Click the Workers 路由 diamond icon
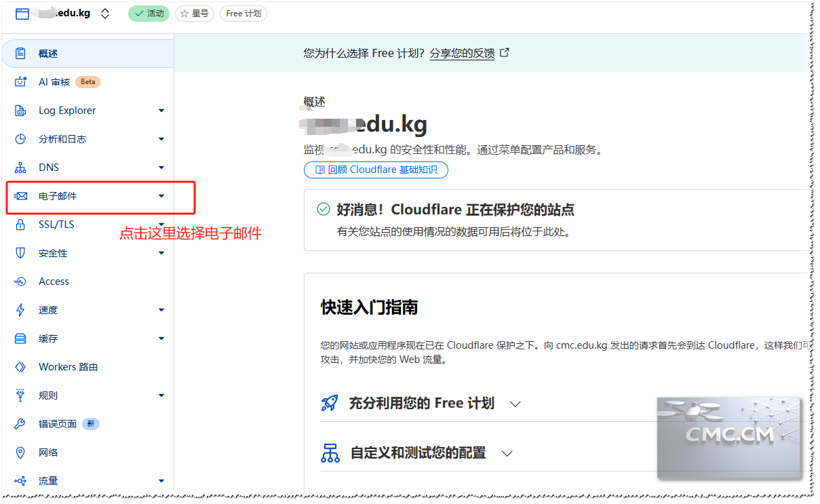 [x=20, y=367]
